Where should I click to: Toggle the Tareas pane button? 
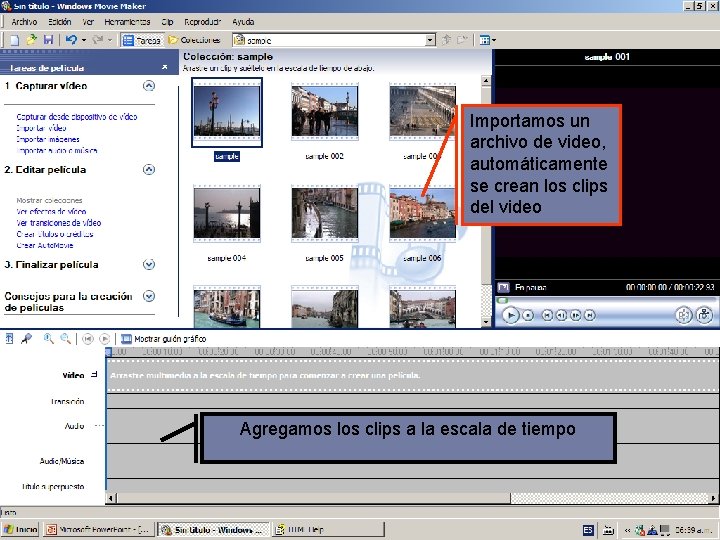[142, 40]
